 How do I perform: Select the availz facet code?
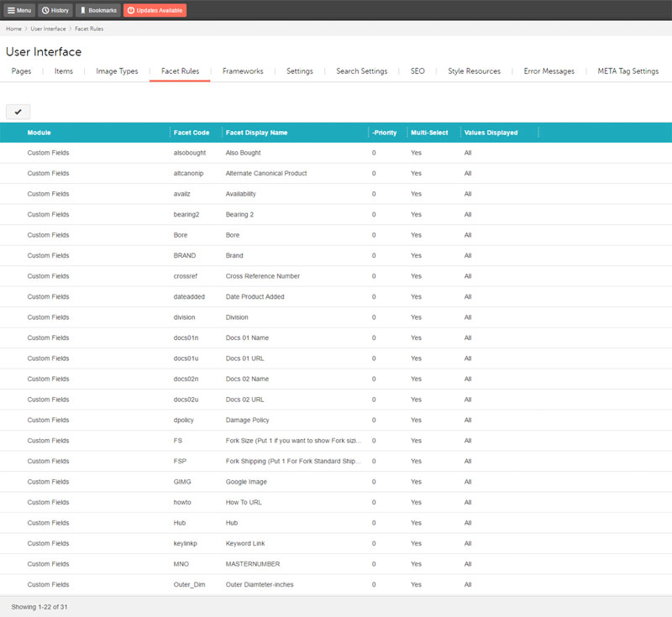pos(181,194)
